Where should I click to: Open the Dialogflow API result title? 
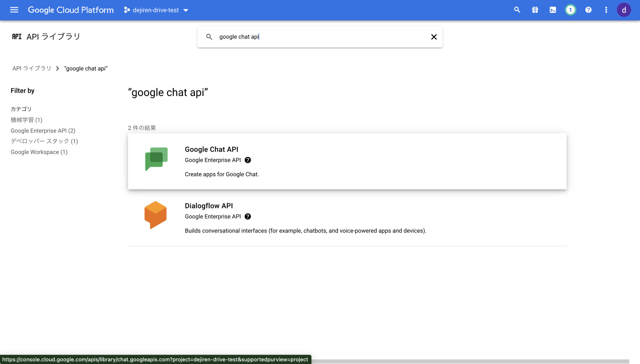pos(209,206)
